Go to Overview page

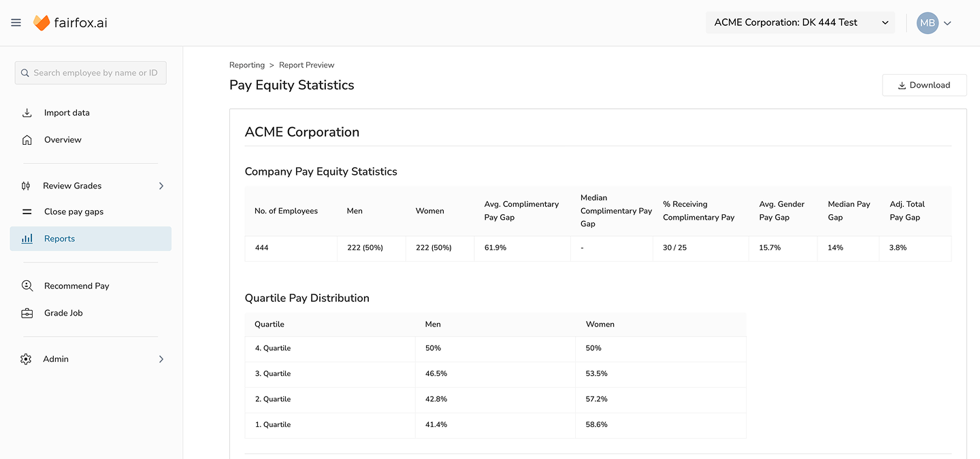[63, 140]
